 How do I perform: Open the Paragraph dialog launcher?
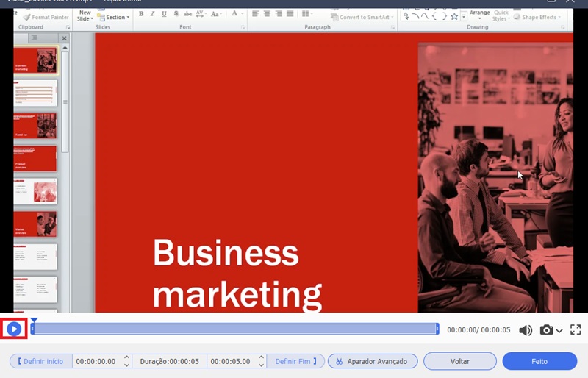(392, 27)
